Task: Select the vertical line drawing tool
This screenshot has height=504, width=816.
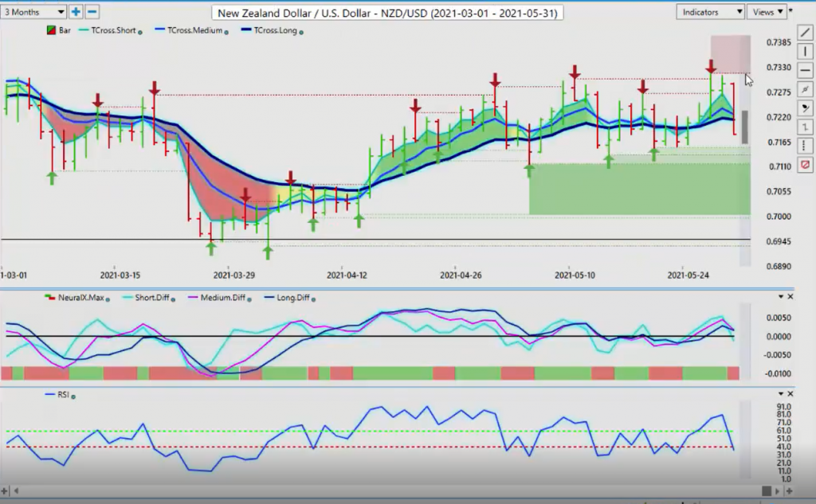Action: [805, 52]
